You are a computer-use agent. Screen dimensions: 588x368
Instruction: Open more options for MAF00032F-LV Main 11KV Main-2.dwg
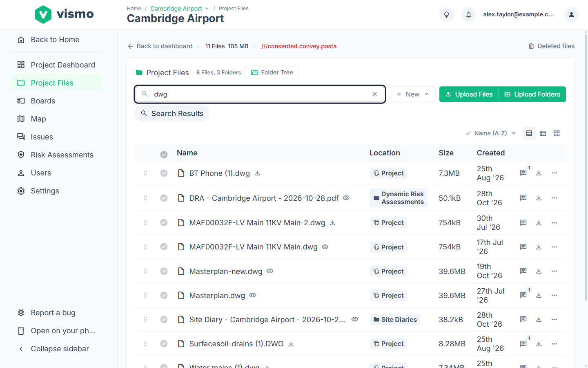(x=554, y=223)
